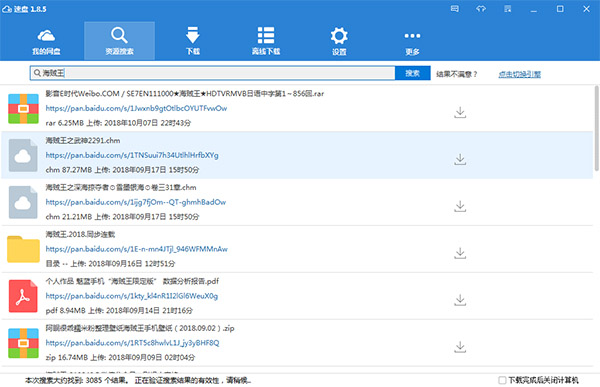Download the 数据分析报告.pdf result
Viewport: 600px width, 387px height.
tap(460, 300)
